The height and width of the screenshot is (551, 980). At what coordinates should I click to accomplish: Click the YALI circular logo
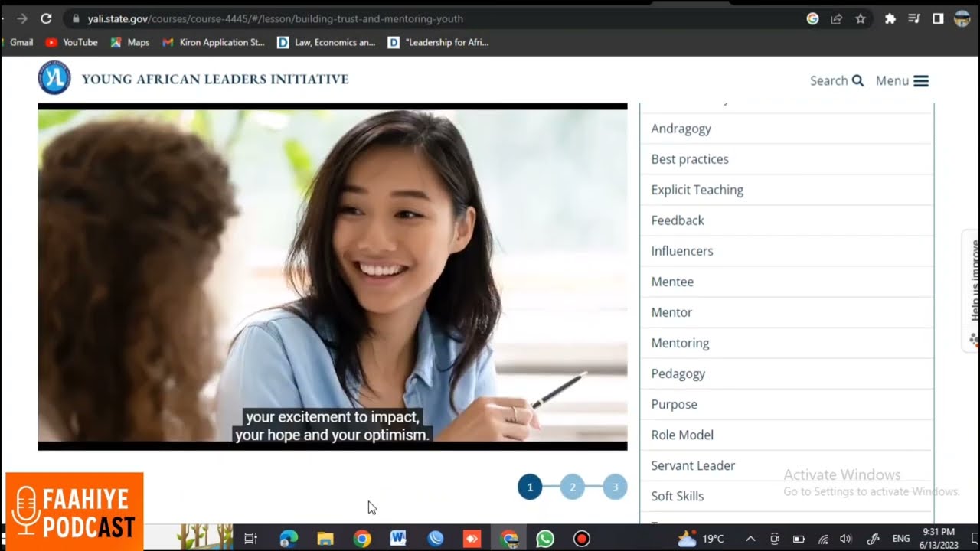pyautogui.click(x=54, y=77)
